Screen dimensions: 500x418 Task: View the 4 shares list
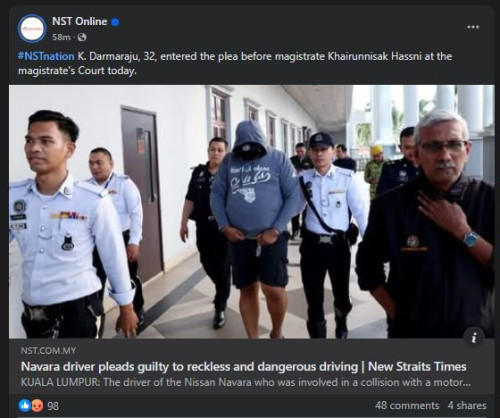467,405
